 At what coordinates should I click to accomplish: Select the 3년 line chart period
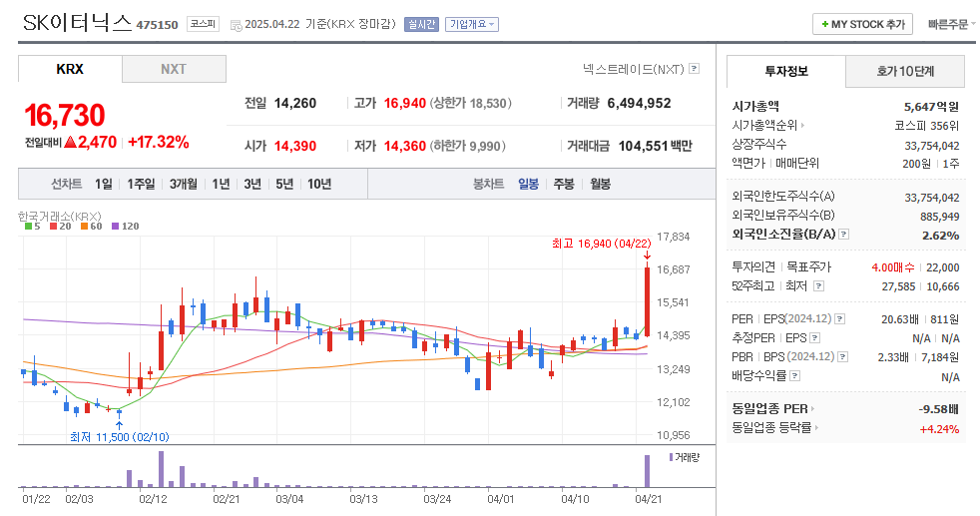[x=252, y=184]
